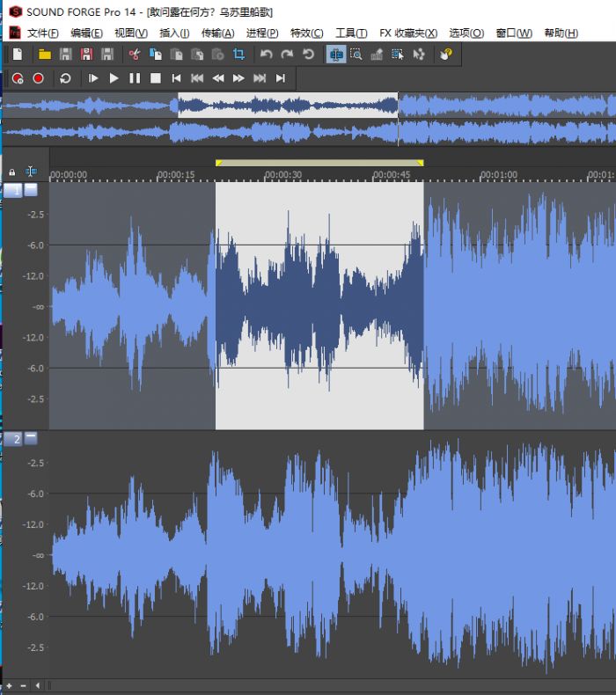Open the 进程(P) menu
Image resolution: width=616 pixels, height=695 pixels.
coord(262,33)
